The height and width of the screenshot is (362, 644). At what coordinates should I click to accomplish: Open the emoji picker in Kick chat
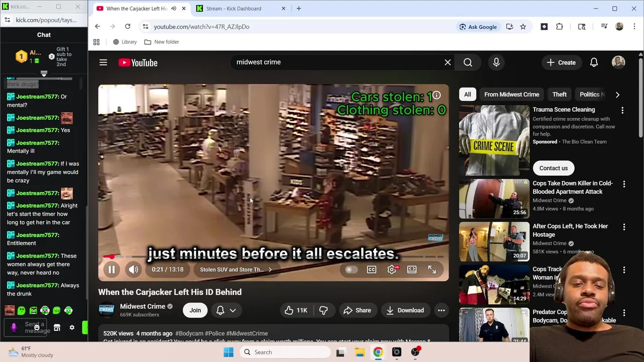(37, 328)
